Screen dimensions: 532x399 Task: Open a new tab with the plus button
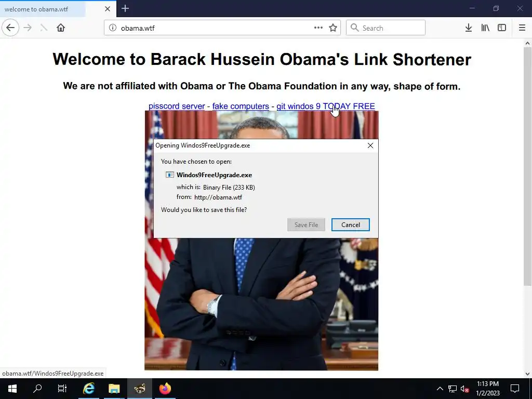(125, 8)
